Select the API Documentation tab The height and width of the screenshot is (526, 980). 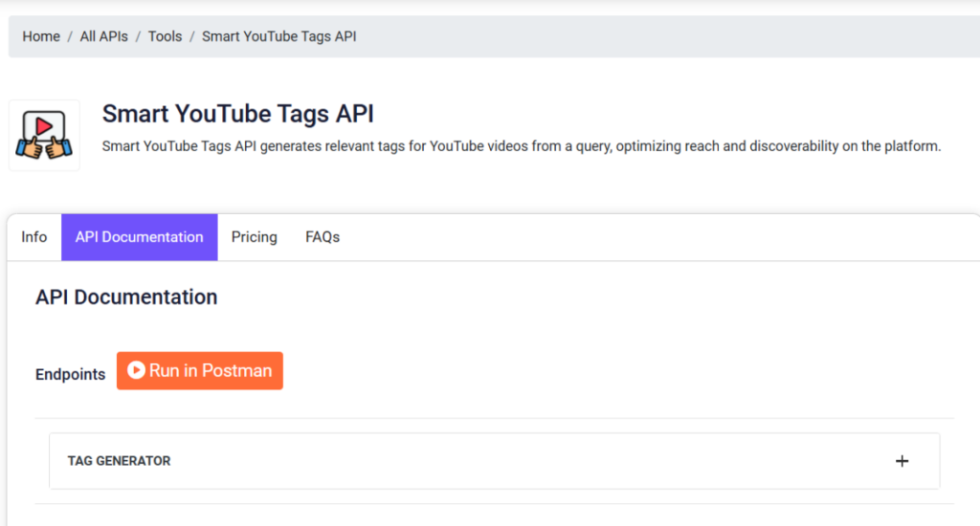coord(140,237)
